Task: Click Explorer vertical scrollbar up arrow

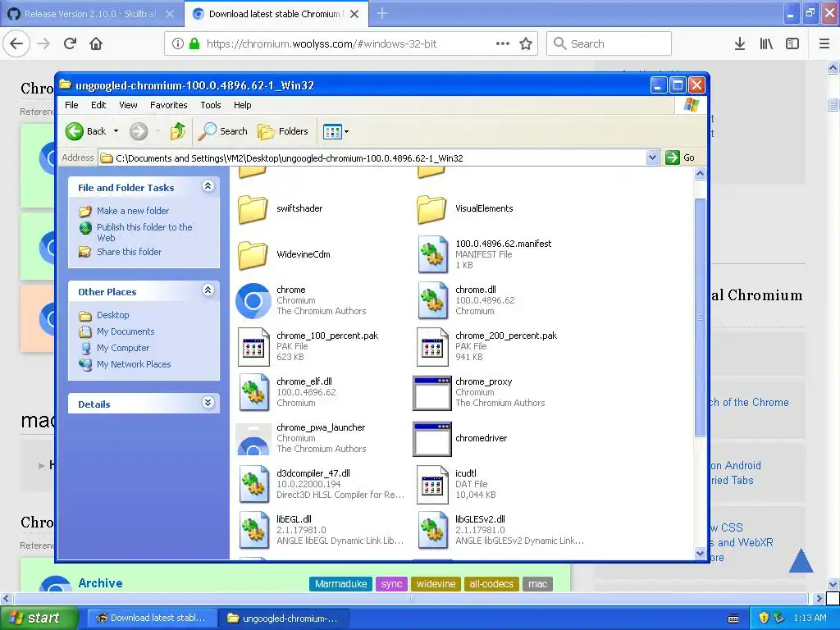Action: coord(700,174)
